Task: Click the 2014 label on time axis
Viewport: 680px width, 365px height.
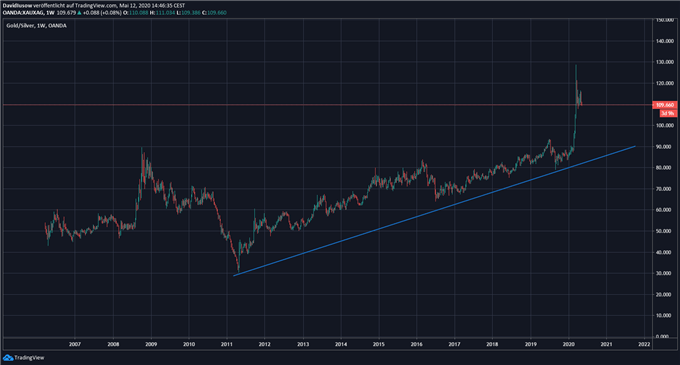Action: pyautogui.click(x=341, y=344)
